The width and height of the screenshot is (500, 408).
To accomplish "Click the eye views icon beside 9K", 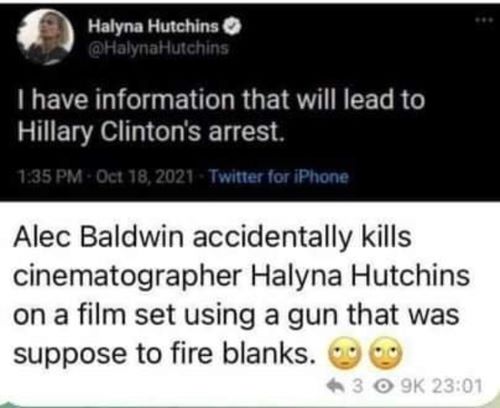I will (x=385, y=387).
